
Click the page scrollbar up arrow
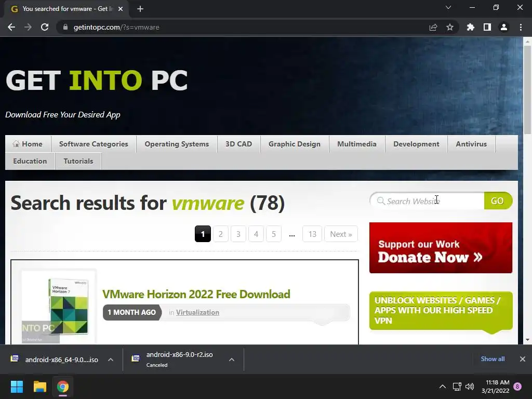pyautogui.click(x=527, y=42)
